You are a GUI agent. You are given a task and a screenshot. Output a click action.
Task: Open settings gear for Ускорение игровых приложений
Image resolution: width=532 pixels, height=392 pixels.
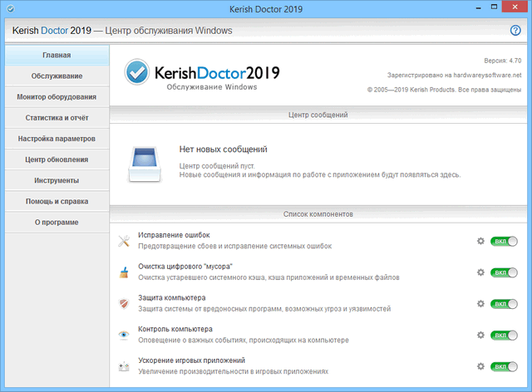click(480, 366)
